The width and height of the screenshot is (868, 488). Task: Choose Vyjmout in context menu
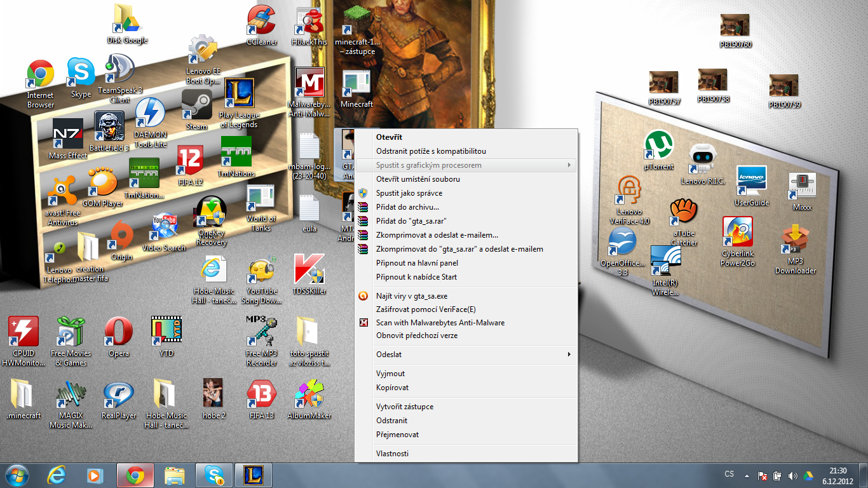[466, 374]
